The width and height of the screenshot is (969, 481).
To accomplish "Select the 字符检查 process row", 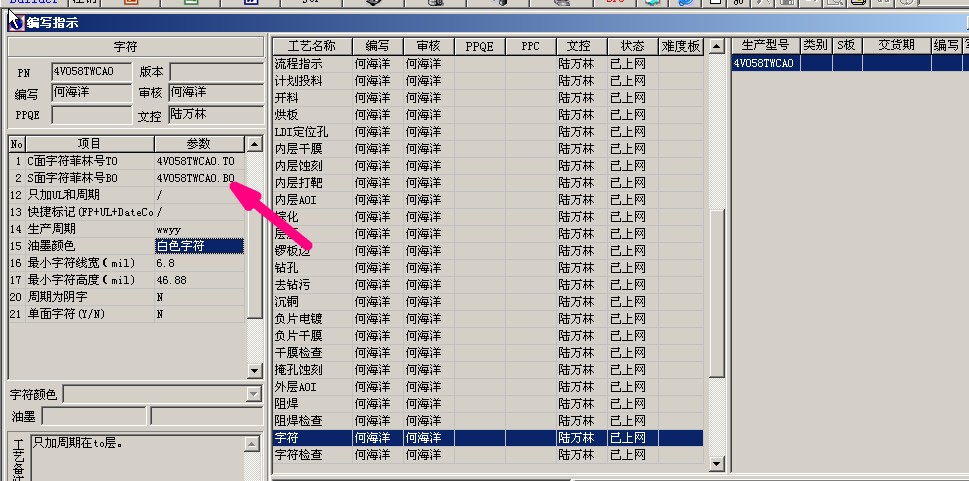I will click(x=488, y=455).
